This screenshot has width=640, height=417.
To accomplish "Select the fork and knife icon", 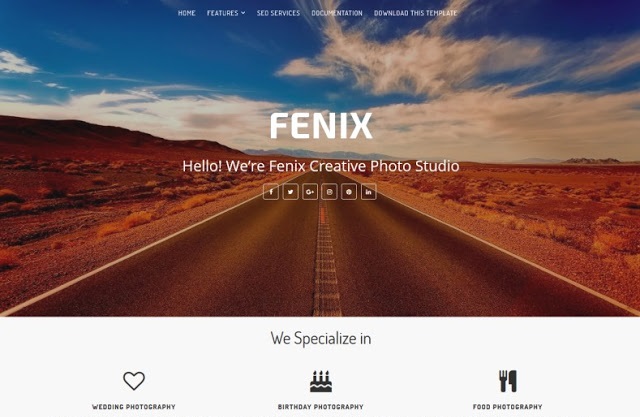I will pos(508,381).
